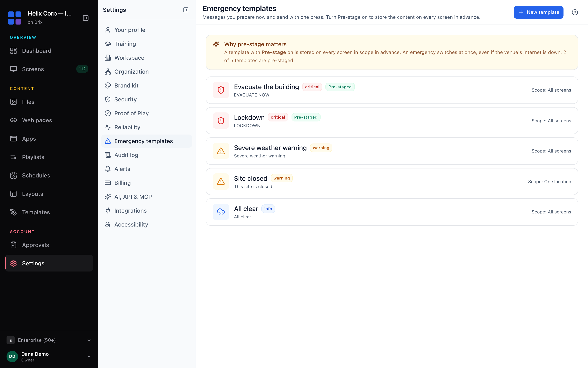588x368 pixels.
Task: Click the critical badge on Evacuate the building
Action: click(312, 87)
